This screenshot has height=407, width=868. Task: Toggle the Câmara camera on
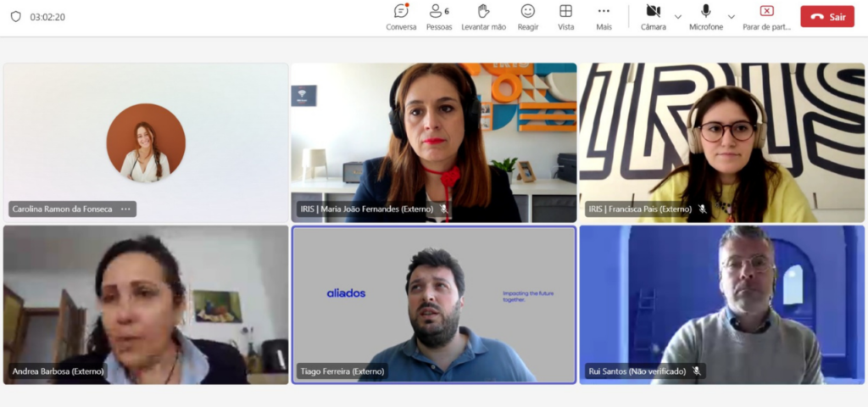[x=653, y=16]
